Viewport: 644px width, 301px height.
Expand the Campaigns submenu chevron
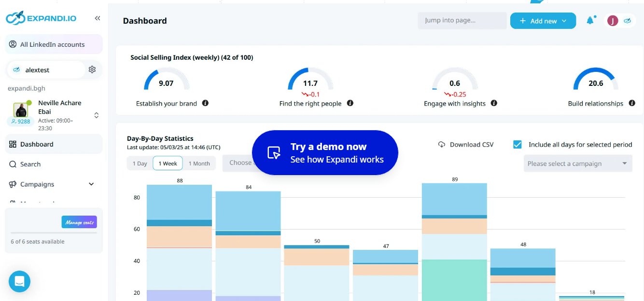pos(92,184)
